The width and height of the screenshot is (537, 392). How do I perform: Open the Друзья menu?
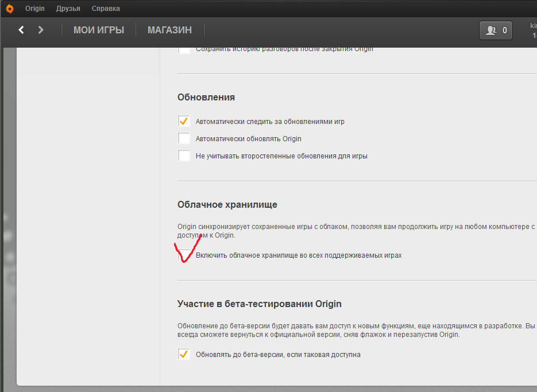(68, 9)
